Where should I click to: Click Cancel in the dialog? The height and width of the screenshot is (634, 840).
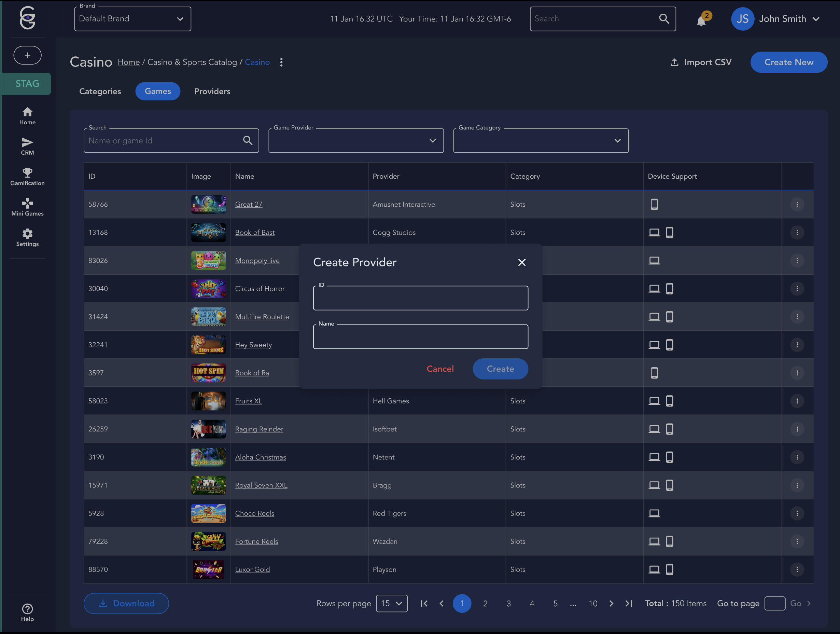tap(440, 369)
